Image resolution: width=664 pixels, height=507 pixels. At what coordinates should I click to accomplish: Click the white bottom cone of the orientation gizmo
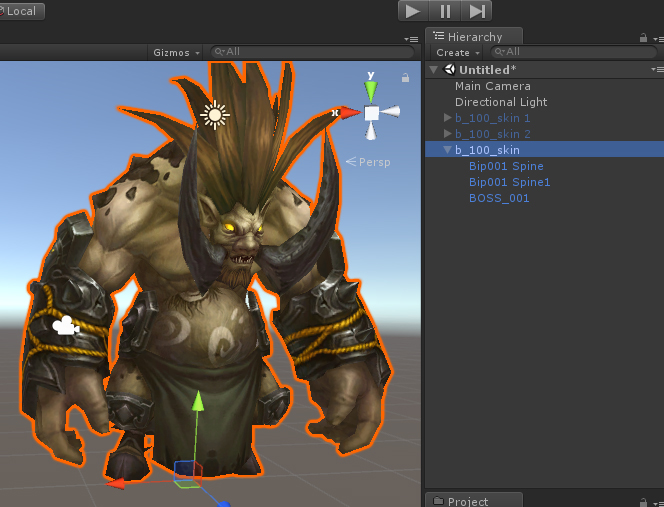(371, 131)
